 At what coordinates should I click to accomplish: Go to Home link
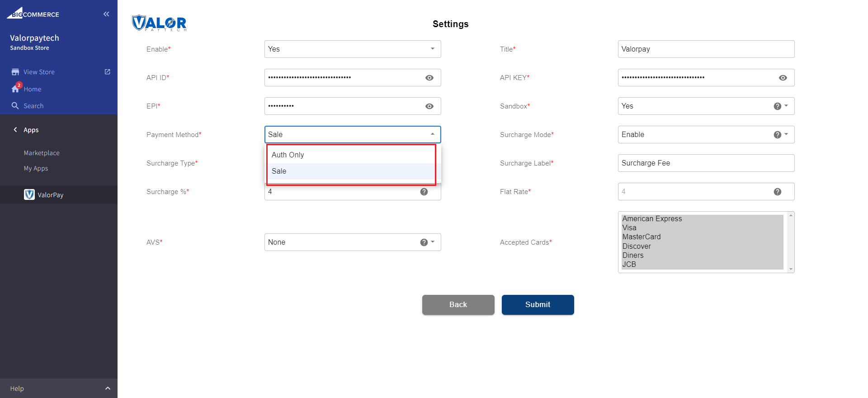point(33,89)
